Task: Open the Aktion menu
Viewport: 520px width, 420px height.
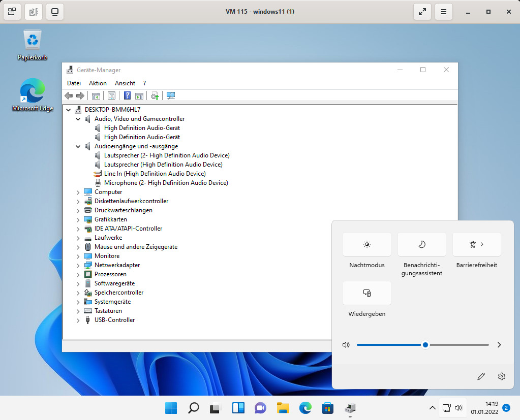Action: coord(98,83)
